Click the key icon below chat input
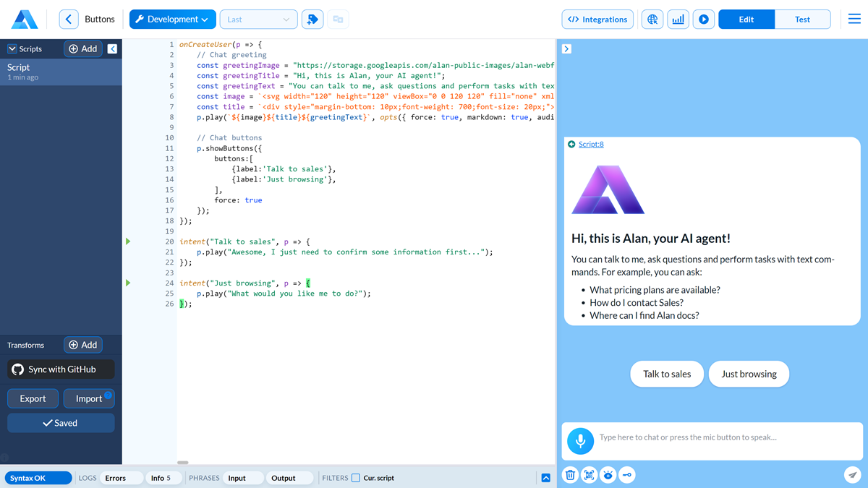The height and width of the screenshot is (488, 868). tap(627, 475)
